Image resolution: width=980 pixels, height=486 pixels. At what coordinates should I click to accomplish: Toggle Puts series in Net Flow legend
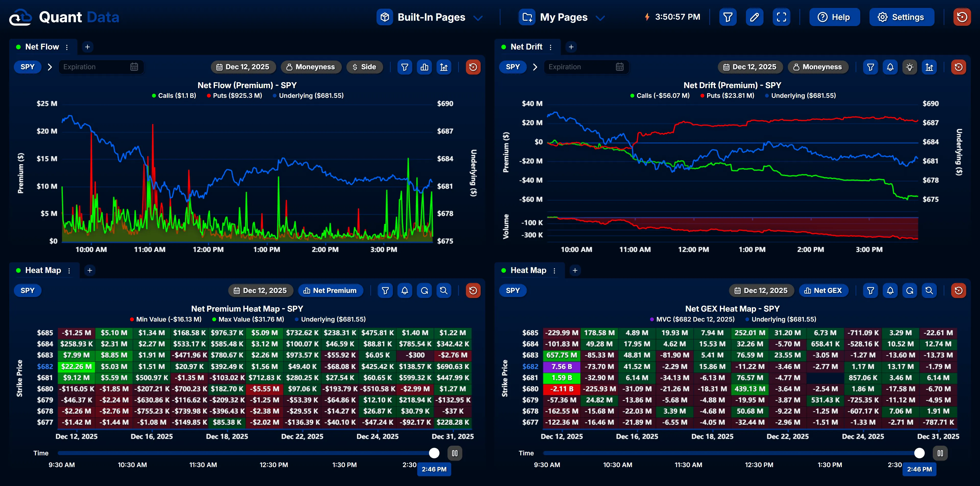pos(234,96)
